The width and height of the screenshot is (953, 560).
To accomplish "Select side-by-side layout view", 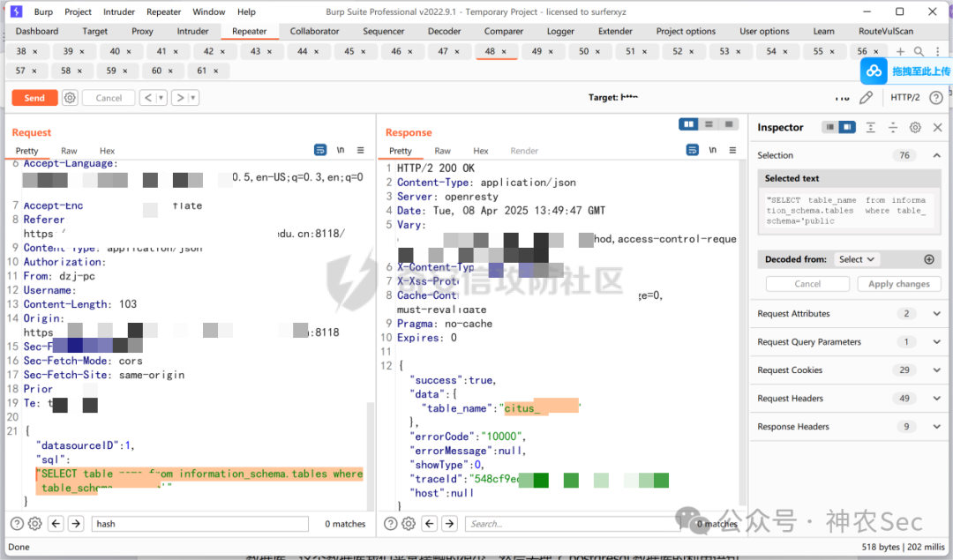I will (x=688, y=124).
